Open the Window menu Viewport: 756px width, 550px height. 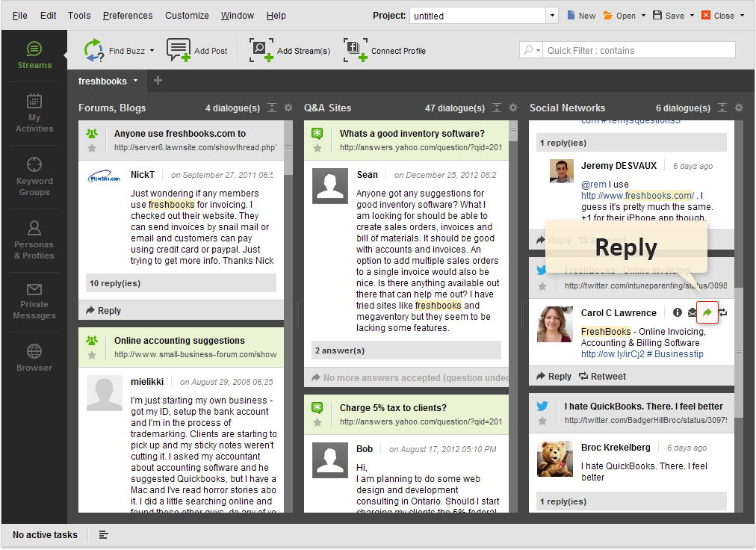(x=238, y=16)
